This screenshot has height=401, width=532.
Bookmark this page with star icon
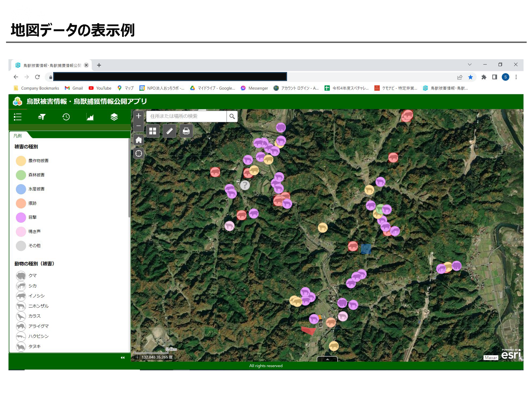click(x=471, y=77)
